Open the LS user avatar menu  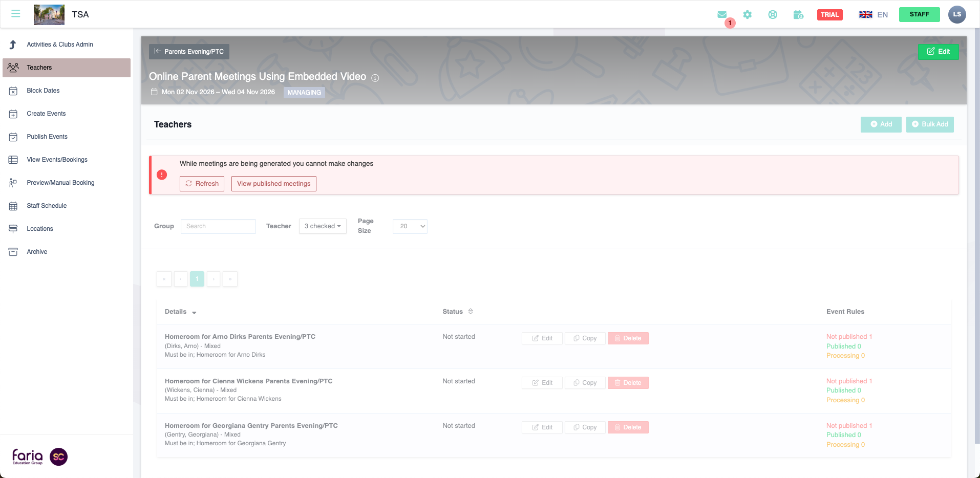click(956, 14)
